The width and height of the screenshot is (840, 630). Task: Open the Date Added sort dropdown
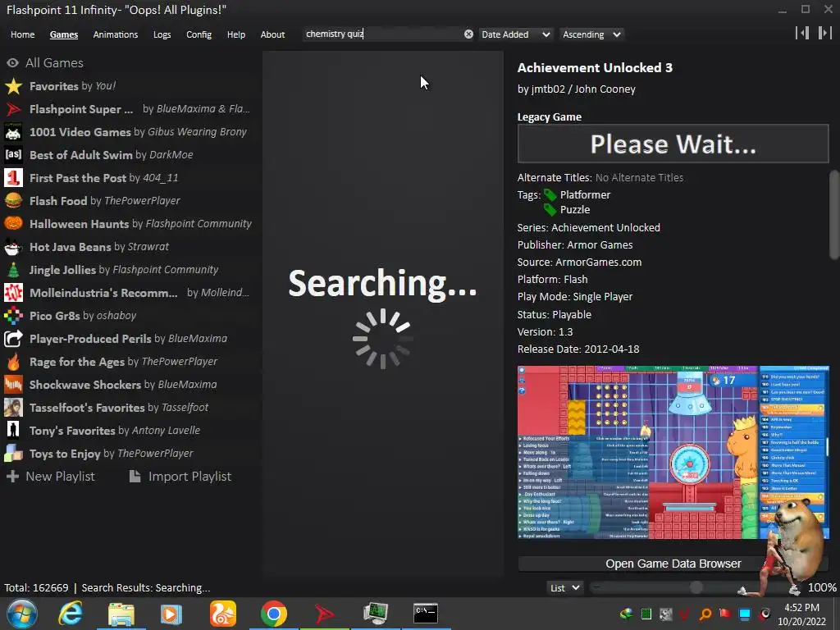pos(515,34)
